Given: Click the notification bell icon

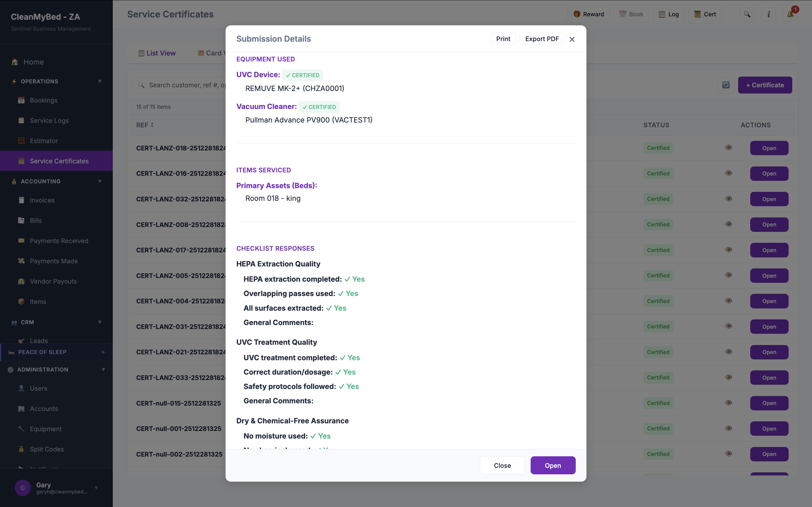Looking at the screenshot, I should coord(790,14).
